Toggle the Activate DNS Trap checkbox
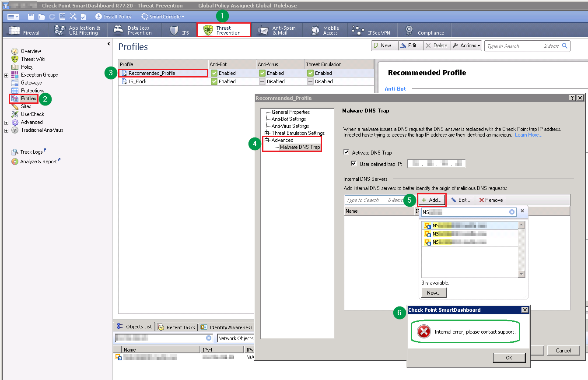 click(346, 153)
